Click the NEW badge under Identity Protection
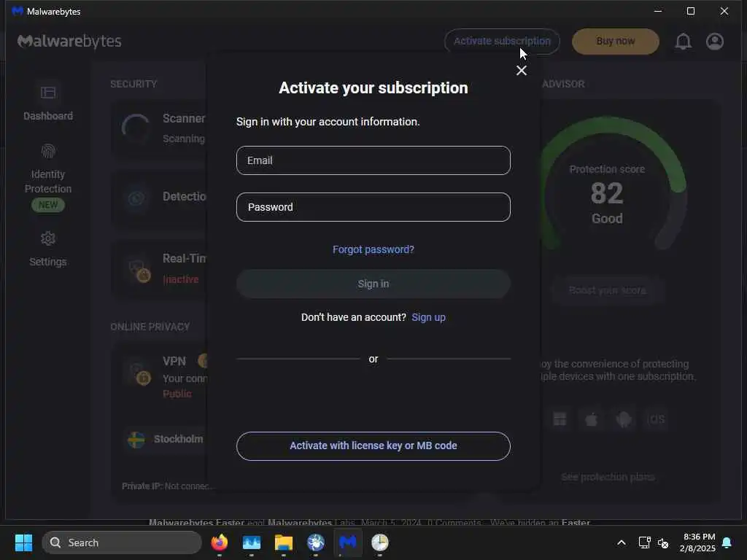This screenshot has height=560, width=747. (48, 205)
